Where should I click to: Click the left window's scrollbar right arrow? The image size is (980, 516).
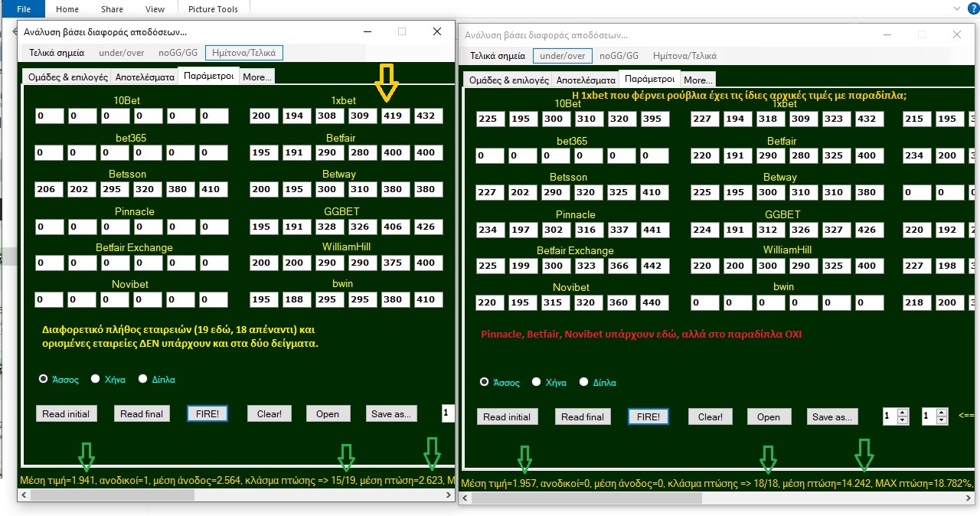[x=449, y=495]
